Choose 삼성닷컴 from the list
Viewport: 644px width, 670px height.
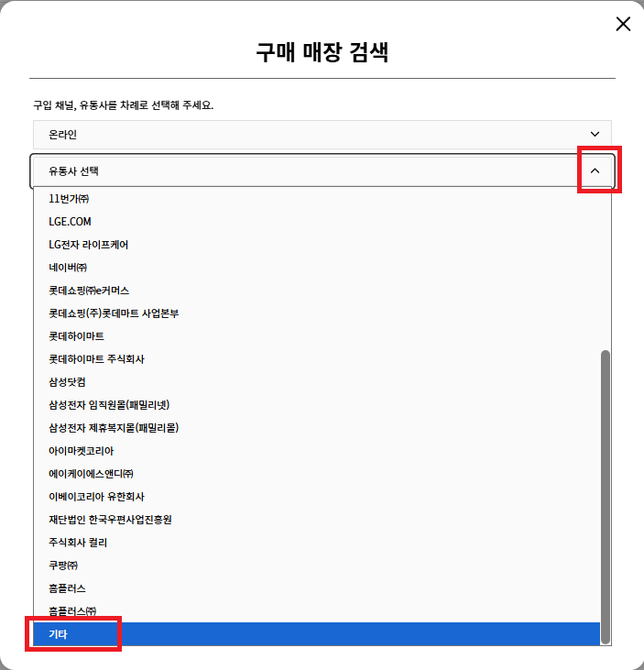317,382
